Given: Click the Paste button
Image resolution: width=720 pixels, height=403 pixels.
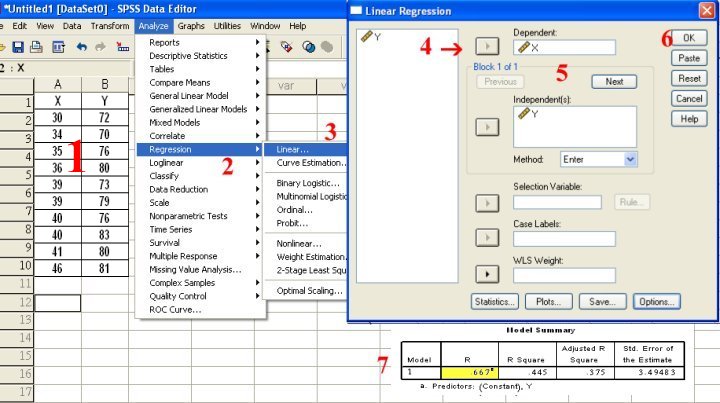Looking at the screenshot, I should pos(689,58).
